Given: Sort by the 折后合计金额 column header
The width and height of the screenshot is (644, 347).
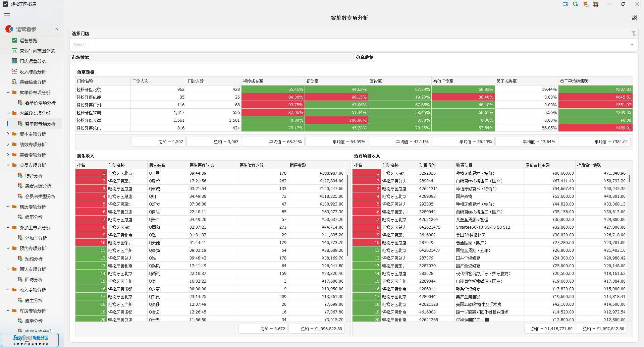Looking at the screenshot, I should tap(601, 165).
